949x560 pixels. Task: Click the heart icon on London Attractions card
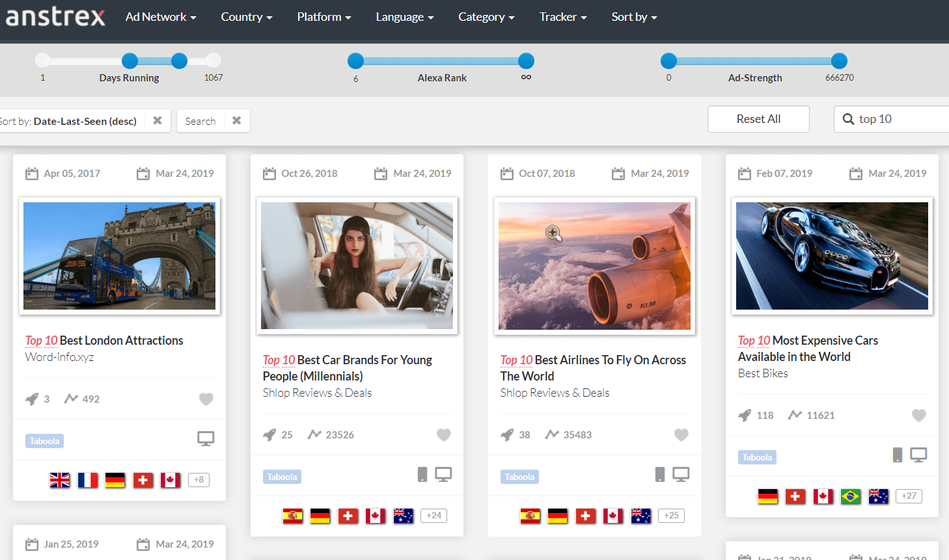point(206,399)
